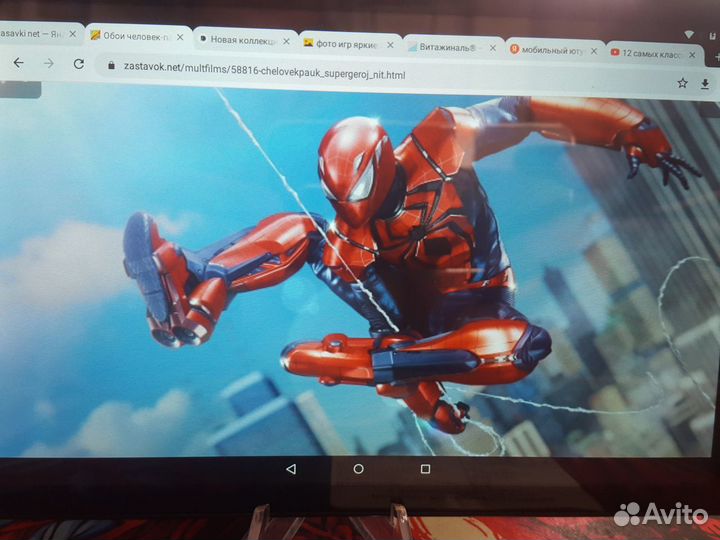720x540 pixels.
Task: Open the YouTube '12 самых классных' tab
Action: coord(655,52)
